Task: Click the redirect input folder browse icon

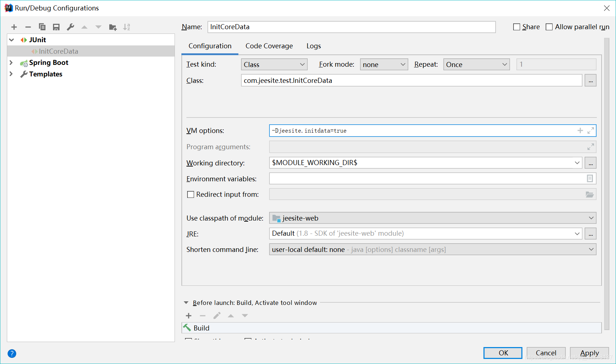Action: [x=590, y=195]
